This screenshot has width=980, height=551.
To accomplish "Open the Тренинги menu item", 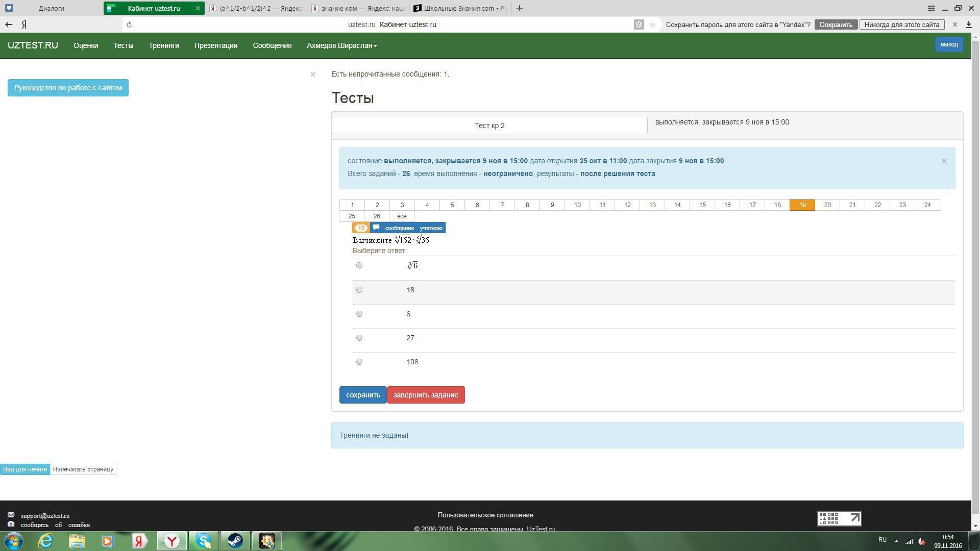I will pos(163,45).
